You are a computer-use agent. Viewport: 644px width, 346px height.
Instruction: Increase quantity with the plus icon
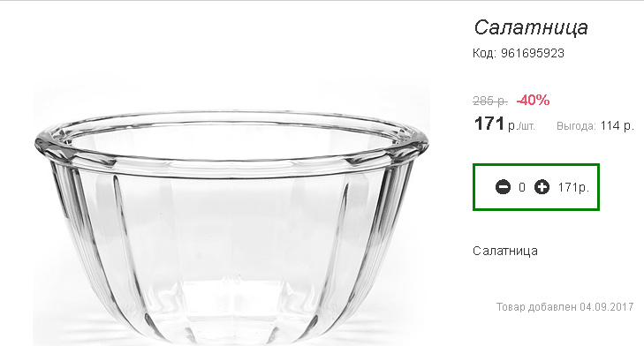coord(542,187)
